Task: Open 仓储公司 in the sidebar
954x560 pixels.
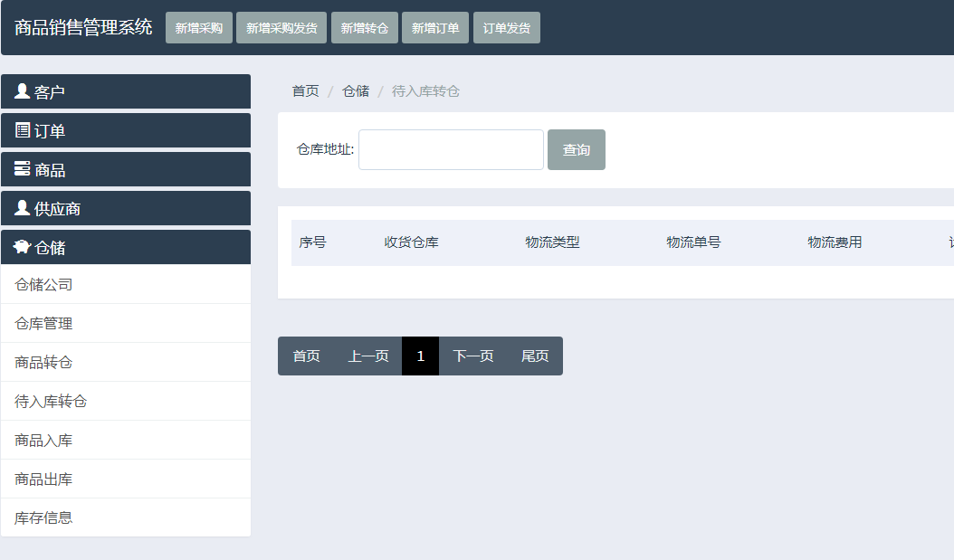Action: (43, 285)
